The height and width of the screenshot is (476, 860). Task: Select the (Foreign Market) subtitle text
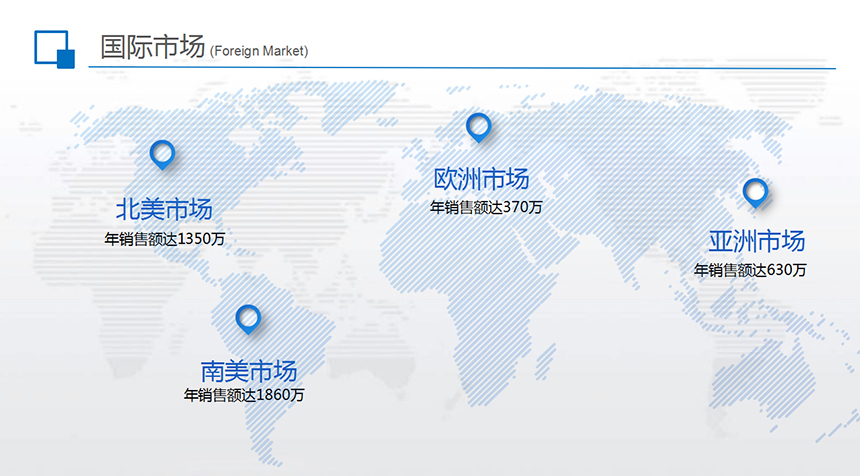pyautogui.click(x=259, y=51)
